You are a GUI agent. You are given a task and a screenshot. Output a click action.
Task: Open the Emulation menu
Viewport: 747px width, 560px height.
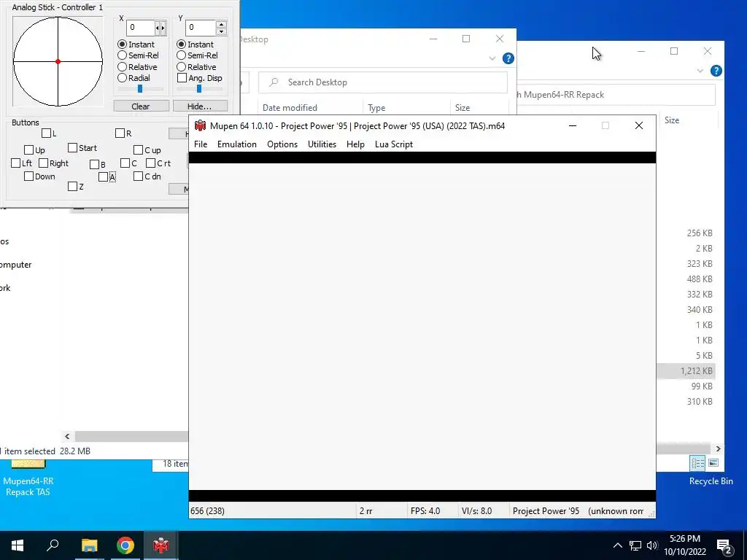[x=237, y=144]
